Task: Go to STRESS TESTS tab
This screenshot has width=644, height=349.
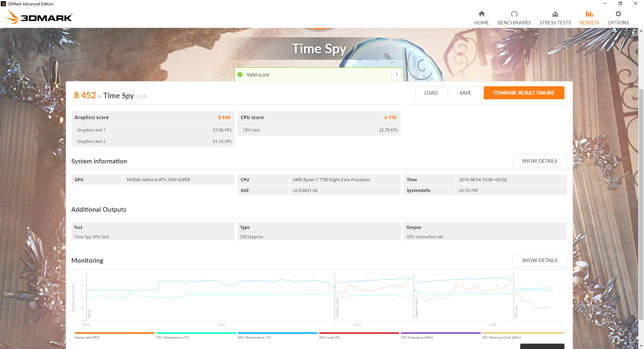Action: click(555, 18)
